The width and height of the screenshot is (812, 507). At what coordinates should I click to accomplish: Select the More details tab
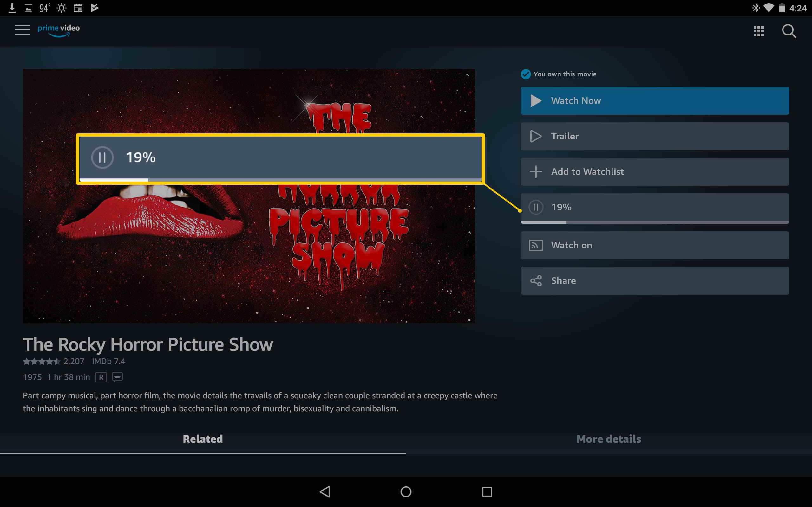click(x=609, y=439)
